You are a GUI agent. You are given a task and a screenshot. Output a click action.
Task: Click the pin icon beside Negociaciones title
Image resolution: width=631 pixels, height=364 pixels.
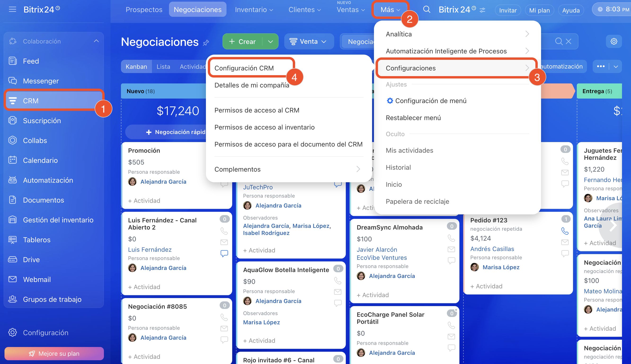click(x=206, y=43)
